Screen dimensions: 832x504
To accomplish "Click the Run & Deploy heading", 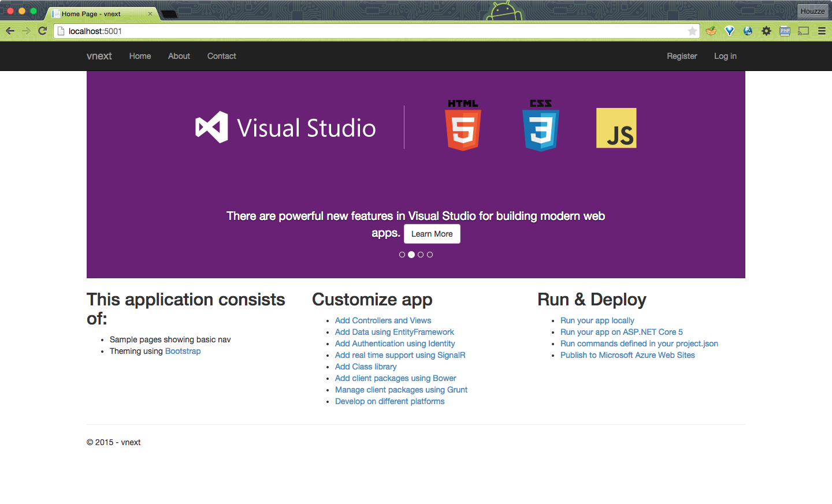I will click(x=592, y=300).
